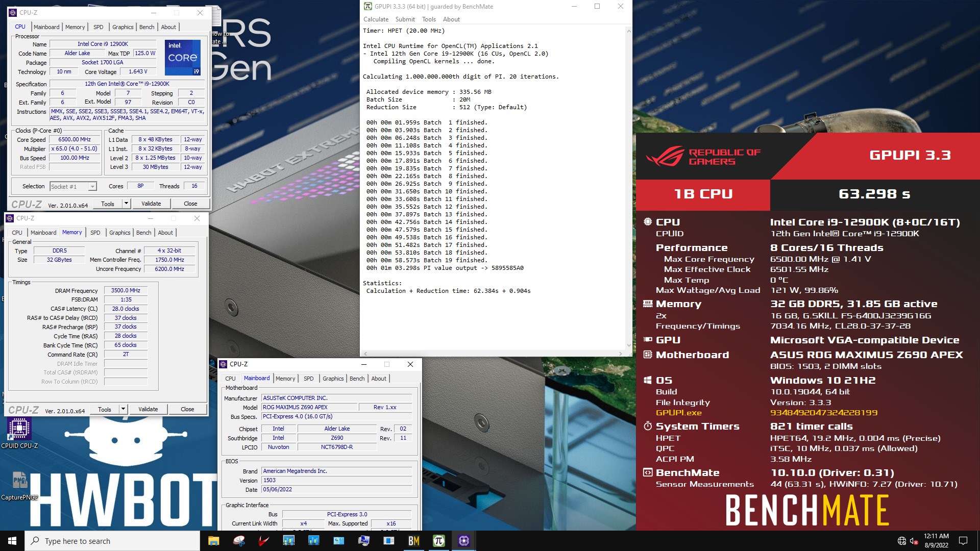Click the Uncore Frequency 6200.0 MHz value
This screenshot has height=551, width=980.
(x=169, y=269)
